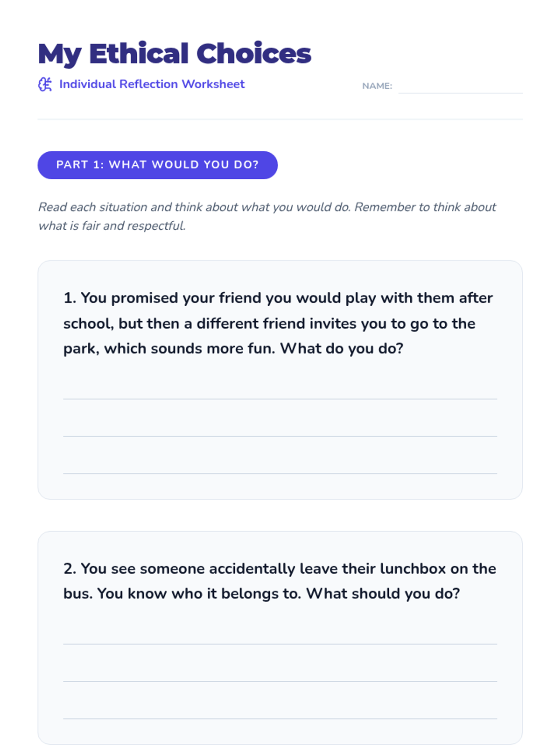
Task: Click second answer line under question 2
Action: tap(280, 681)
